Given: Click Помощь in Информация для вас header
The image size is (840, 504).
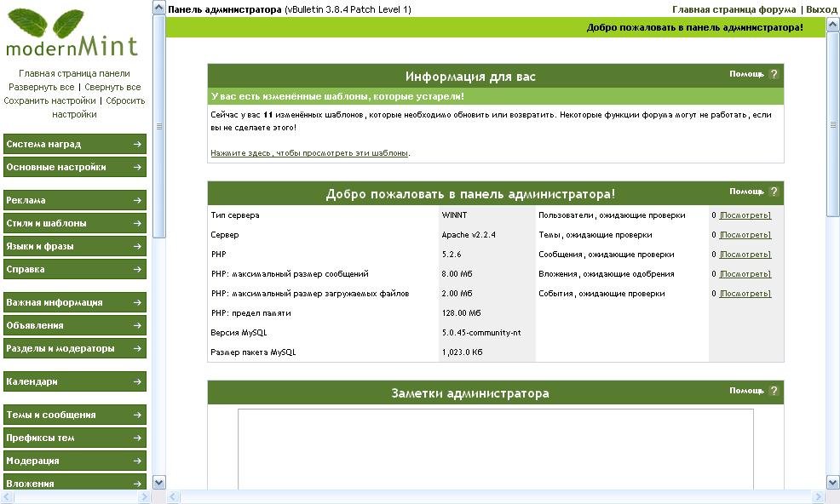Looking at the screenshot, I should click(x=747, y=74).
